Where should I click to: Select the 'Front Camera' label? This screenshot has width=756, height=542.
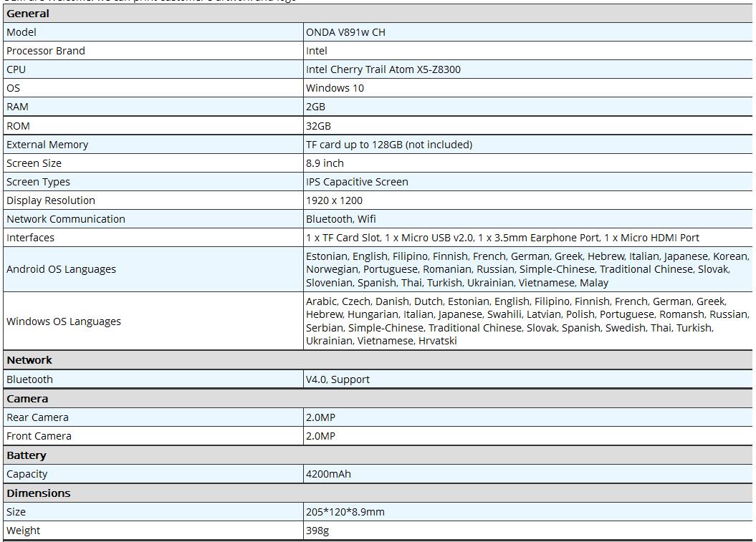point(39,436)
